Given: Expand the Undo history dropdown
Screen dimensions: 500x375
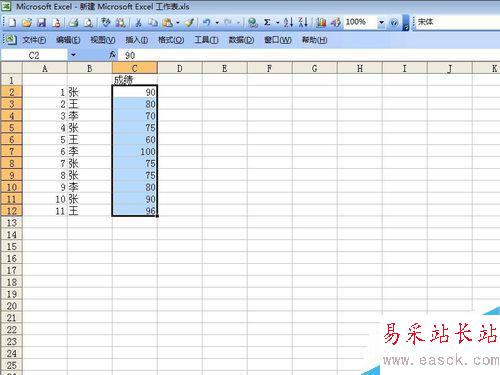Looking at the screenshot, I should coord(217,22).
